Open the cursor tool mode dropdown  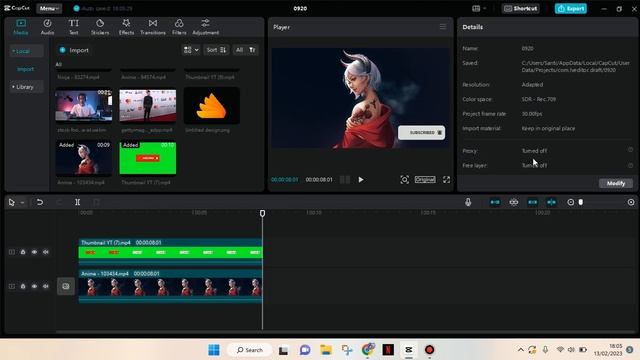22,202
